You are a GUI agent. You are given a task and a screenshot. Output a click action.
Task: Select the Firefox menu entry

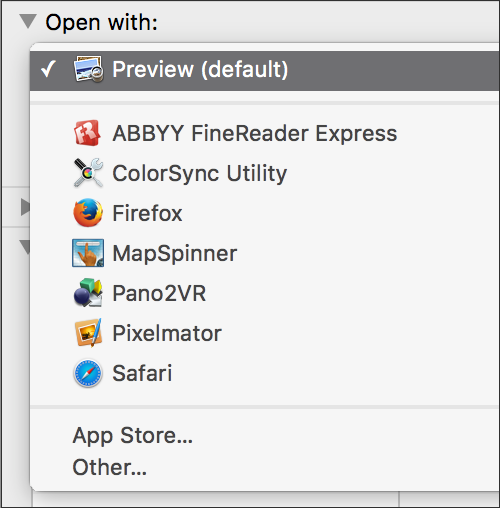pyautogui.click(x=265, y=213)
